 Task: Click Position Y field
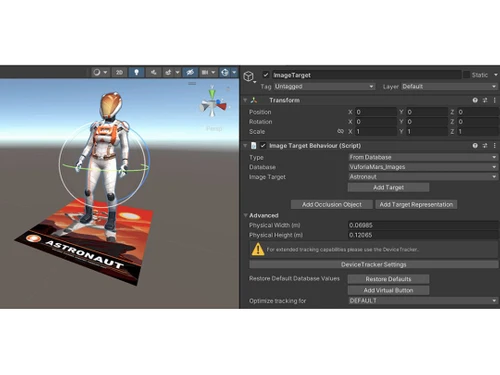pos(427,112)
